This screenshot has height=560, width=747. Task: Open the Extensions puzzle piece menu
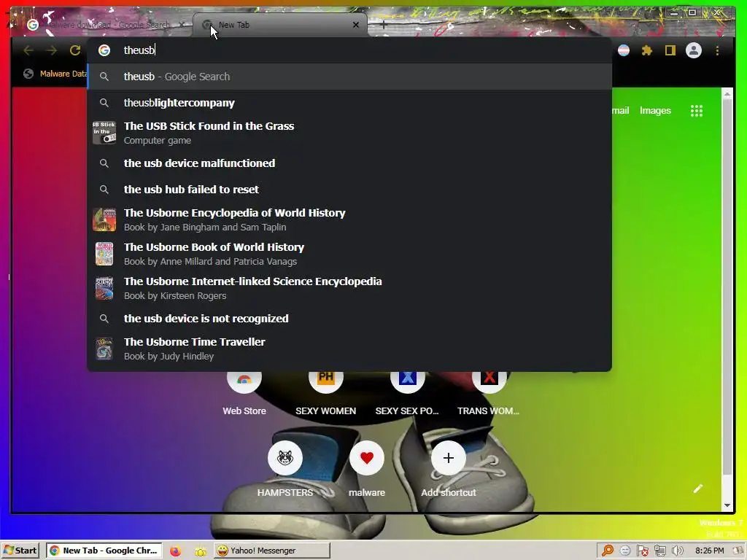pos(646,50)
